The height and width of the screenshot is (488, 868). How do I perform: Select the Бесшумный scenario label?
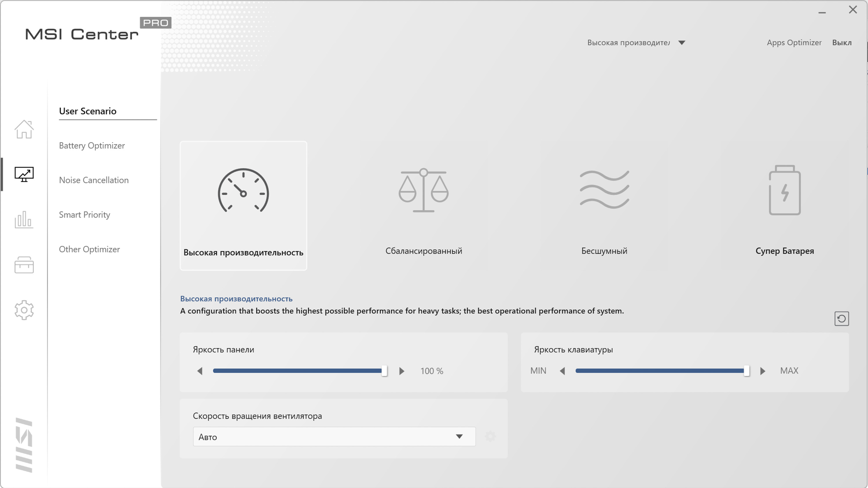[x=604, y=251]
